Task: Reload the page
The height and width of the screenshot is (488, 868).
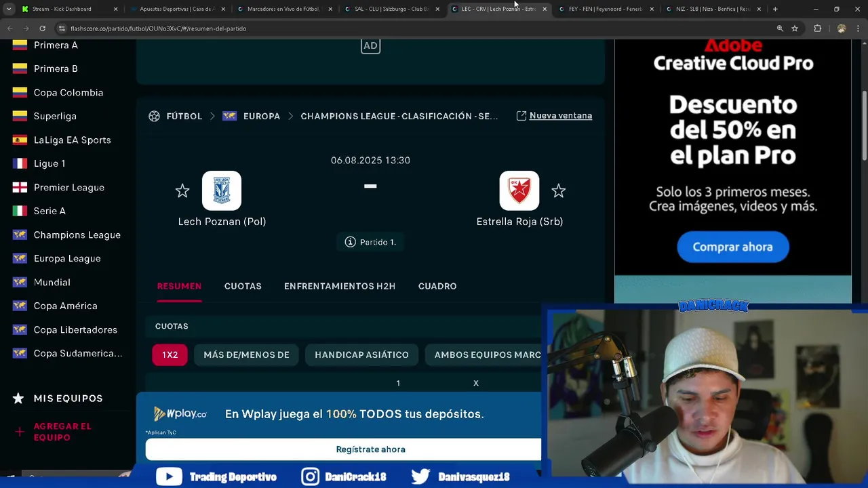Action: tap(42, 28)
